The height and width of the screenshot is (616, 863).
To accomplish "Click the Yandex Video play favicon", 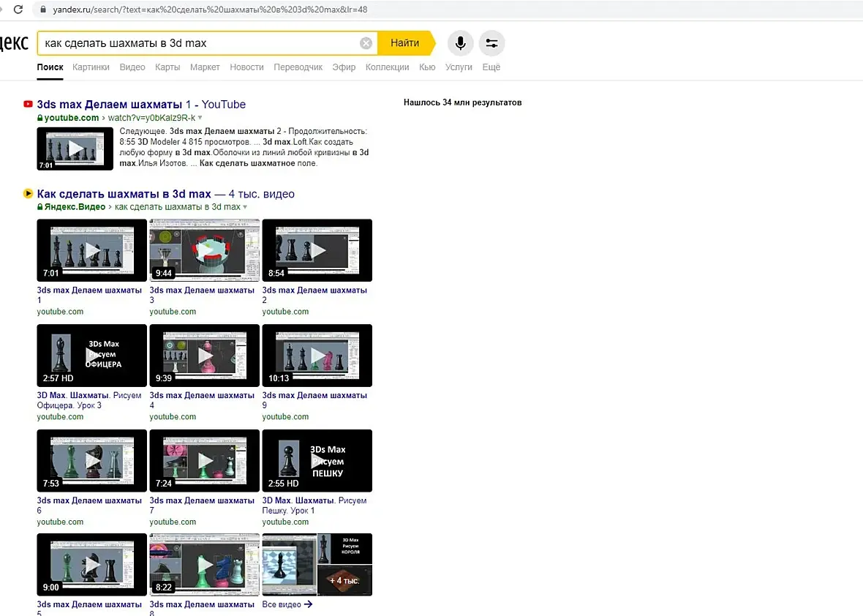I will [28, 193].
